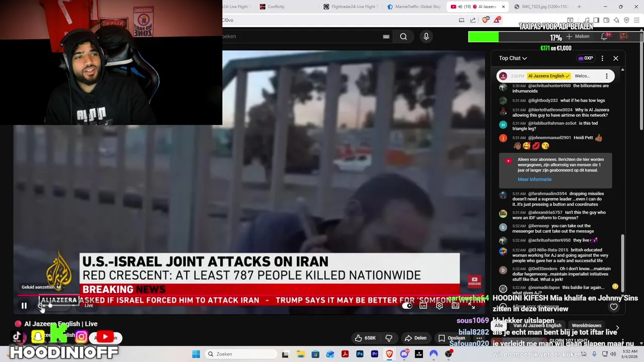644x362 pixels.
Task: Open Meer informatie link in chat notice
Action: (534, 179)
